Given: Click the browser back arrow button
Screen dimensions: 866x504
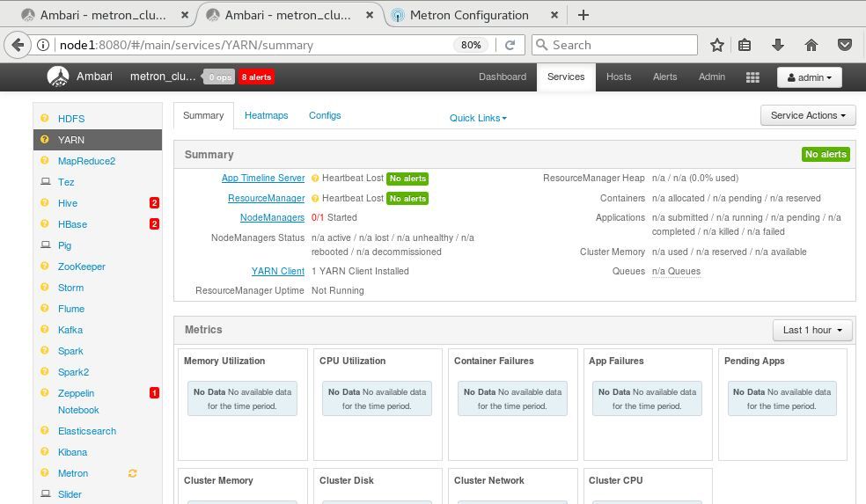Looking at the screenshot, I should pos(18,45).
